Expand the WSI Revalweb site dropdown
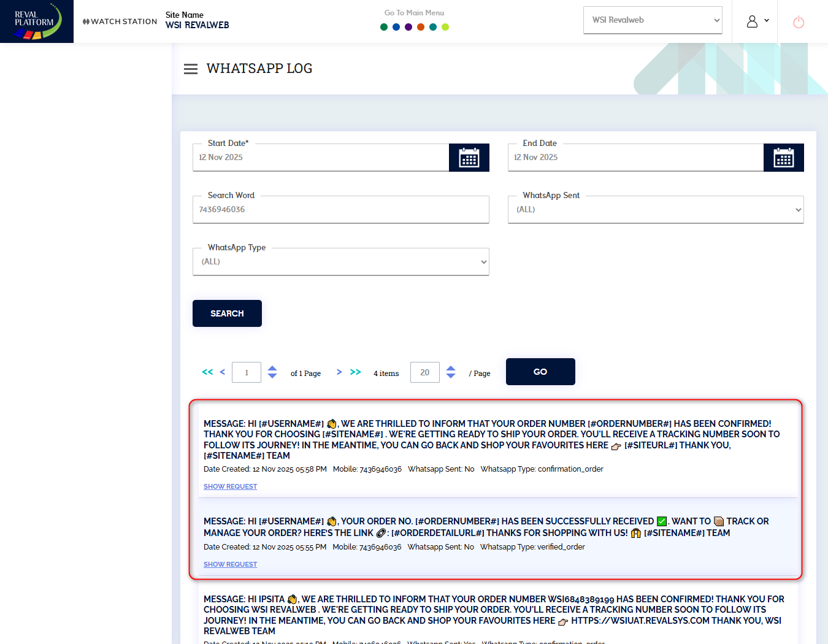828x644 pixels. tap(653, 20)
